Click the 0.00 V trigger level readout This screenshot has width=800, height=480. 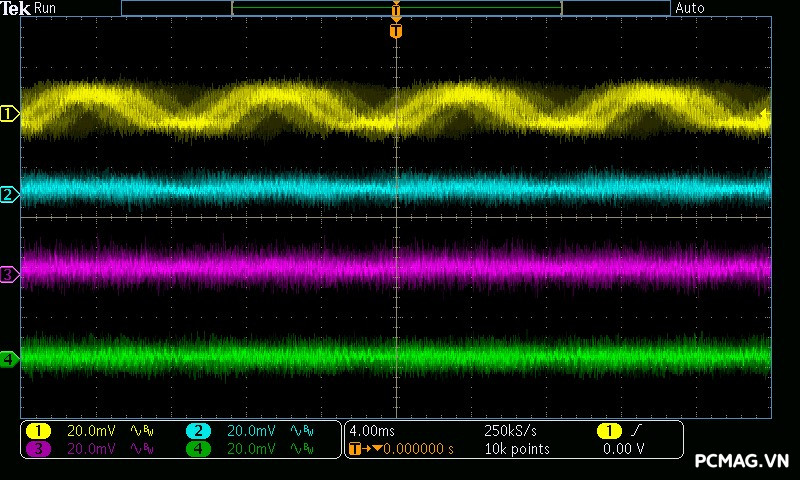tap(623, 449)
